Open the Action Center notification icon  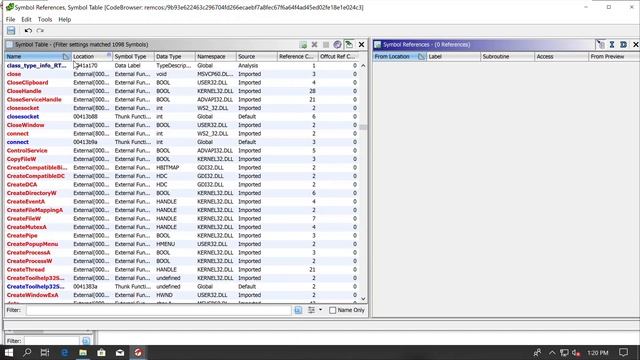click(x=623, y=352)
